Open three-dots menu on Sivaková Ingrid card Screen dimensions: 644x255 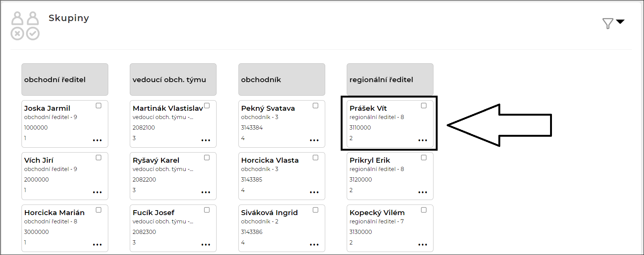coord(314,245)
